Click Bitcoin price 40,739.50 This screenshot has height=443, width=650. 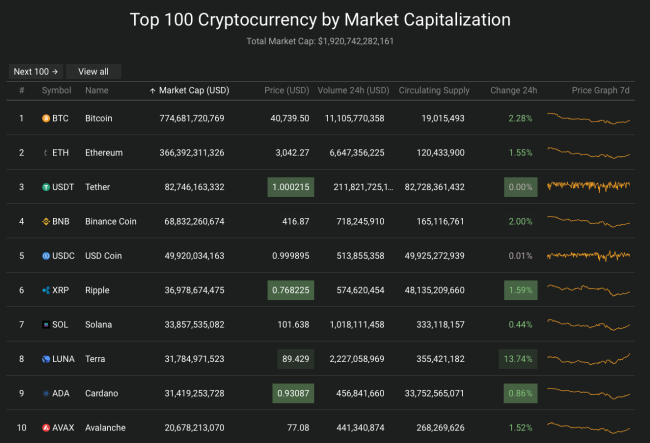290,119
